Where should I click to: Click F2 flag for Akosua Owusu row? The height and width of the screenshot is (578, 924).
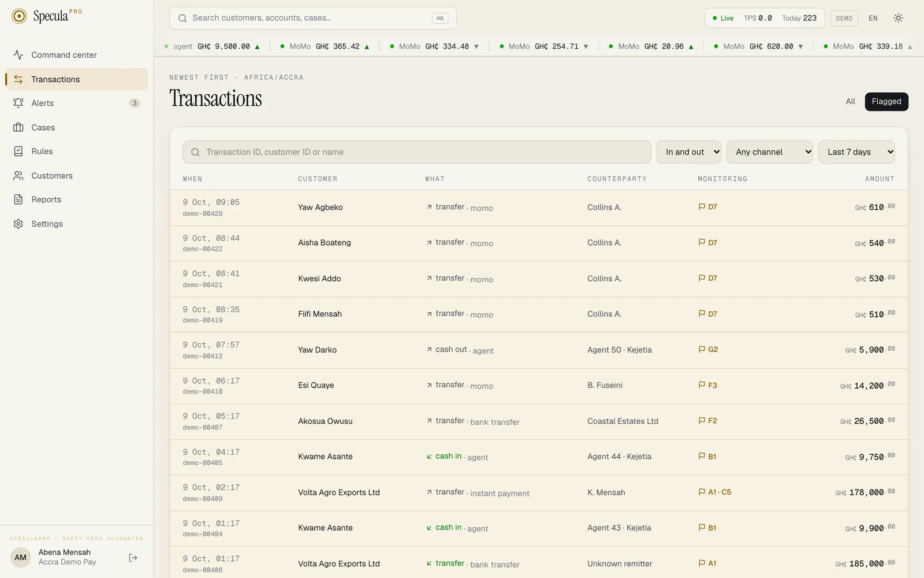(x=708, y=421)
